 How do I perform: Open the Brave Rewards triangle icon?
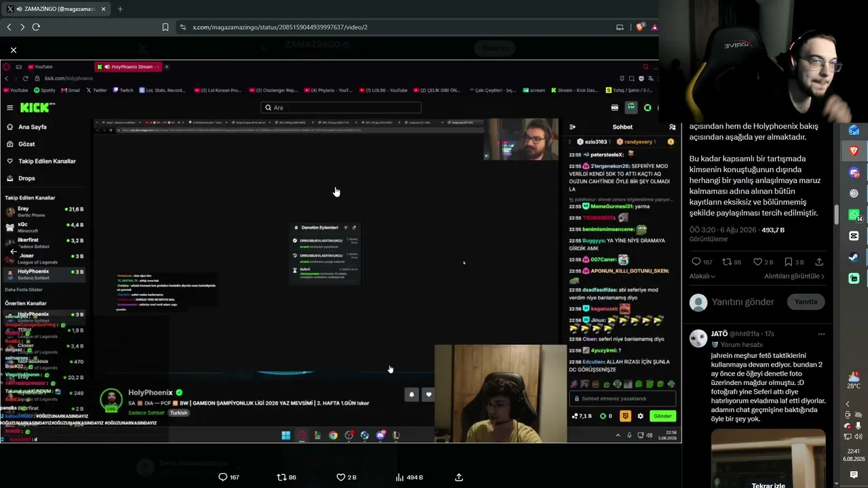(654, 27)
